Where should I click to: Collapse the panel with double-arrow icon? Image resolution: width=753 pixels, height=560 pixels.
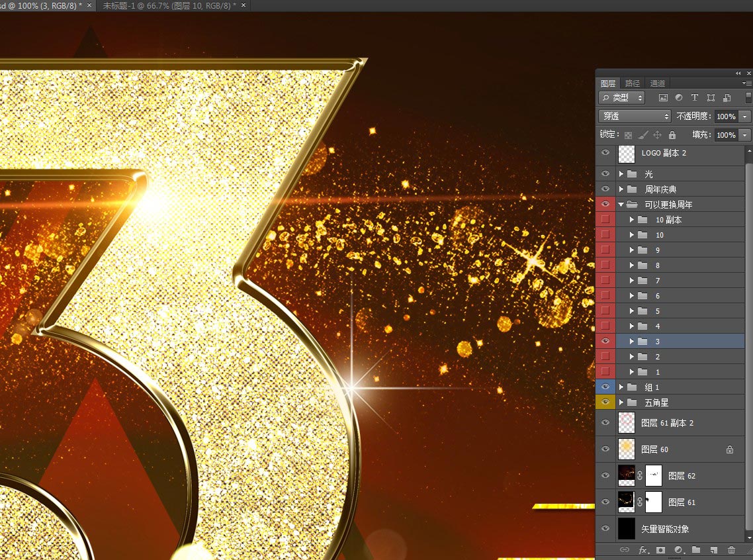[738, 73]
